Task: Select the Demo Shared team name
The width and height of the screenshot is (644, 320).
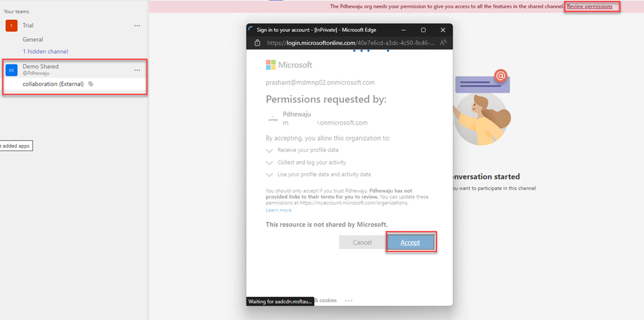Action: click(40, 67)
